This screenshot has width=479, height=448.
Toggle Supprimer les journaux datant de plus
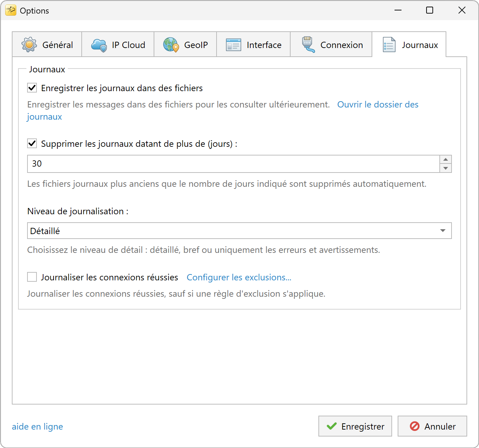[x=32, y=143]
